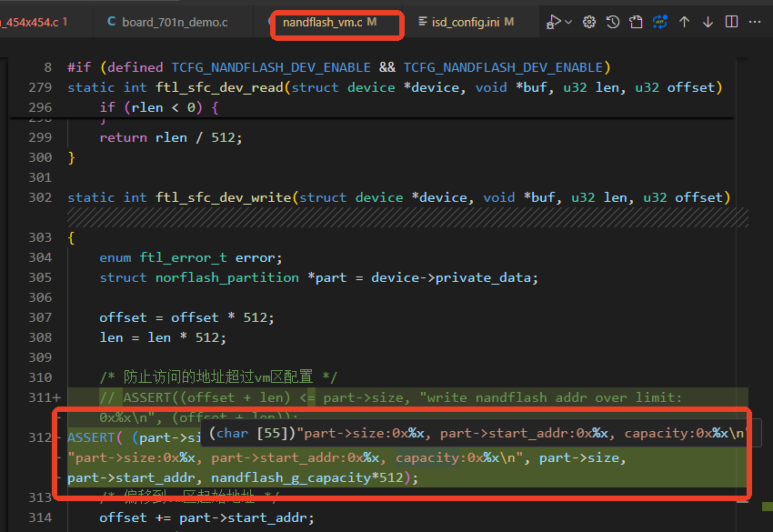Open the dropdown arrow beside the Run icon
The height and width of the screenshot is (532, 773).
point(568,22)
